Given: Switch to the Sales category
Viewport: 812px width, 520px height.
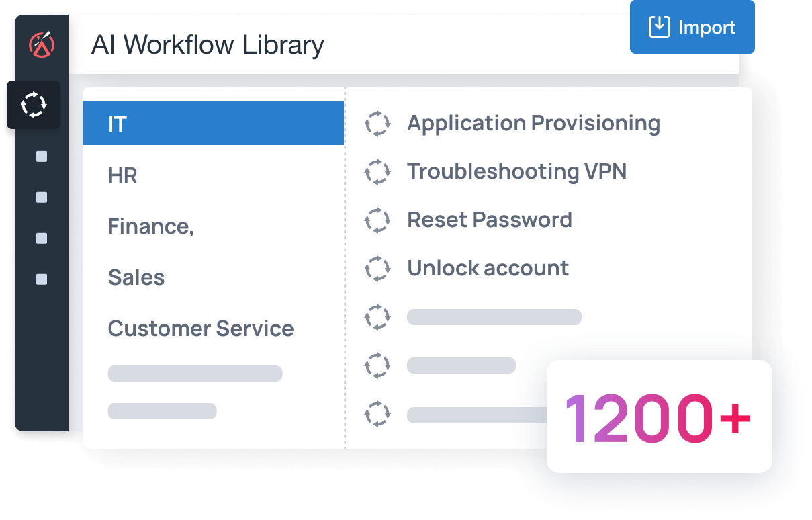Looking at the screenshot, I should point(136,277).
